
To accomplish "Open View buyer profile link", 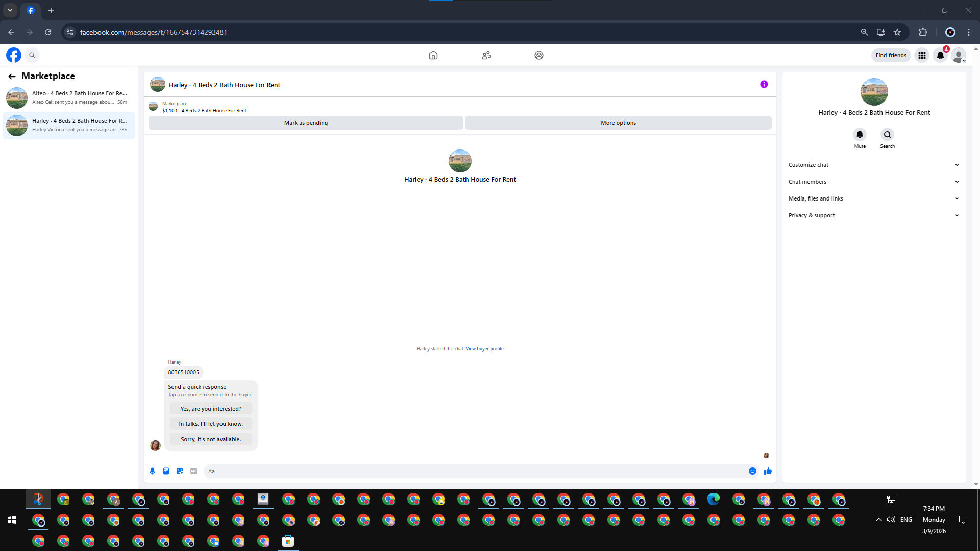I will click(x=484, y=349).
